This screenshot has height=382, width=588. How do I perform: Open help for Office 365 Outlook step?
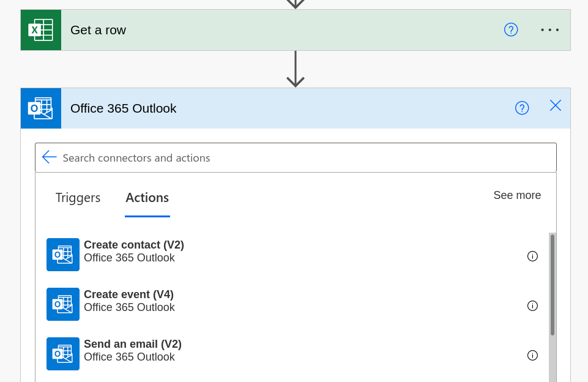click(x=522, y=108)
